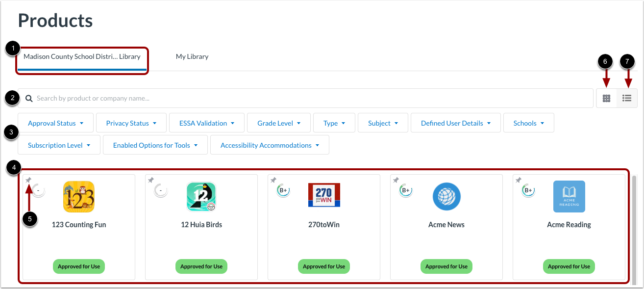
Task: Click Approved for Use on 12 Huia Birds
Action: pos(201,266)
